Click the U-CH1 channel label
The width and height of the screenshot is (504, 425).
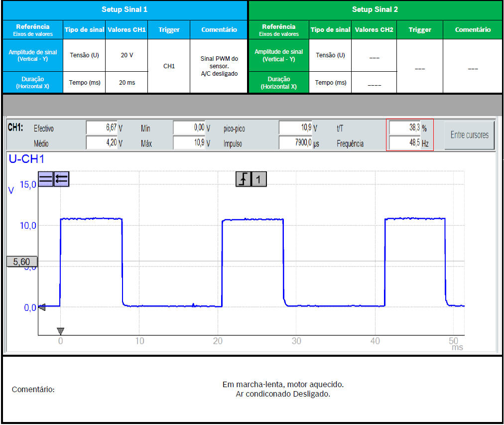click(26, 159)
